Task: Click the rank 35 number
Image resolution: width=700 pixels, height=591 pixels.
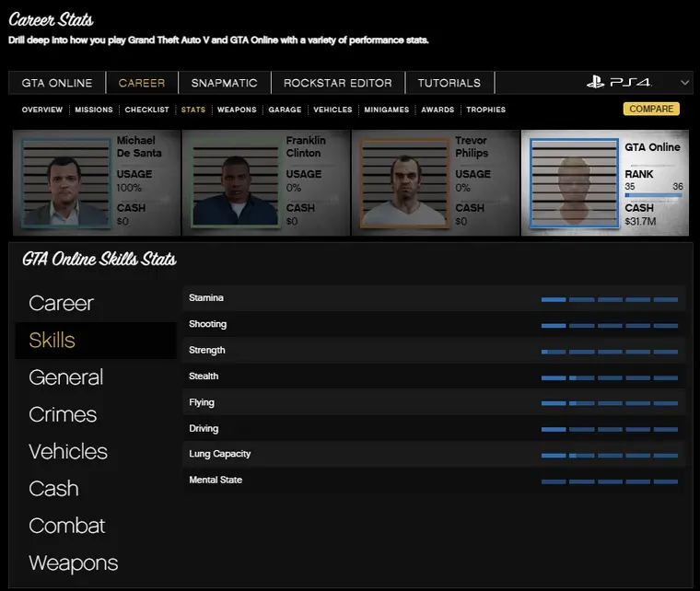Action: 629,187
